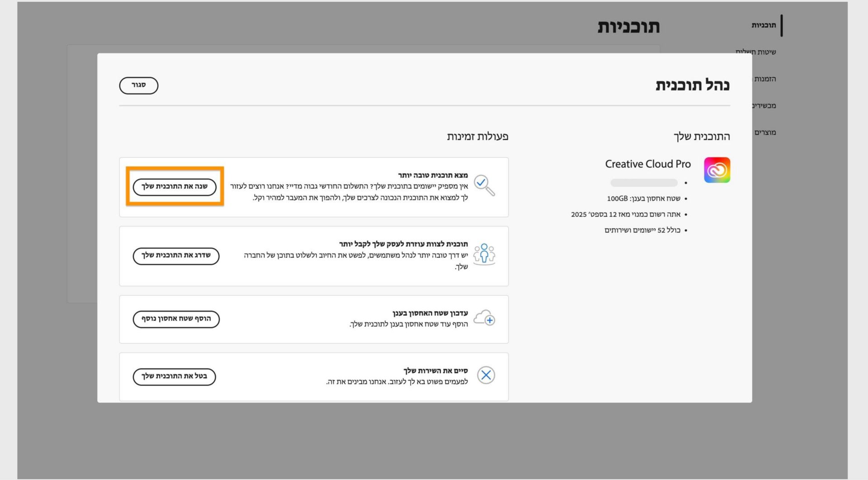This screenshot has width=868, height=480.
Task: Click the הוסף שטח אחסון נוסף button
Action: (x=176, y=319)
